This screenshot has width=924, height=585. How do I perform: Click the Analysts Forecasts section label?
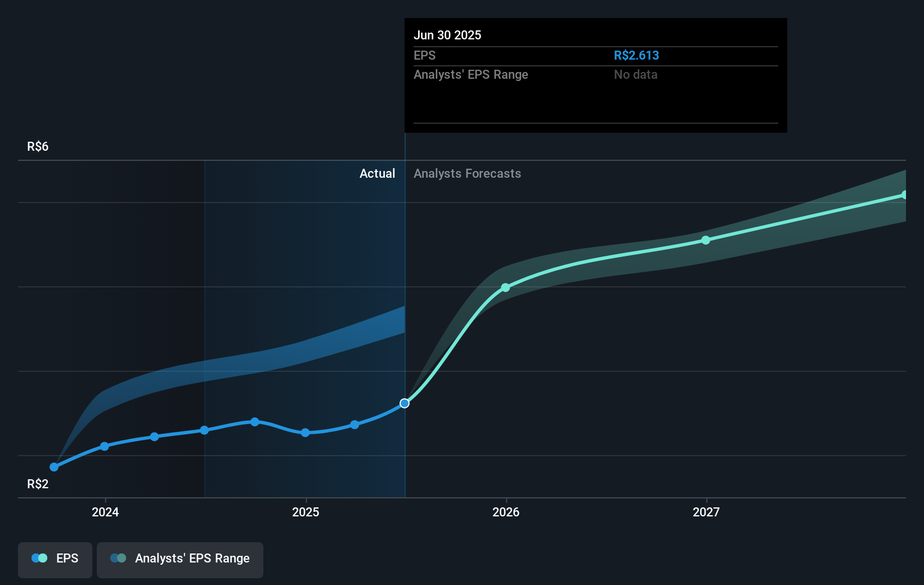(x=467, y=173)
